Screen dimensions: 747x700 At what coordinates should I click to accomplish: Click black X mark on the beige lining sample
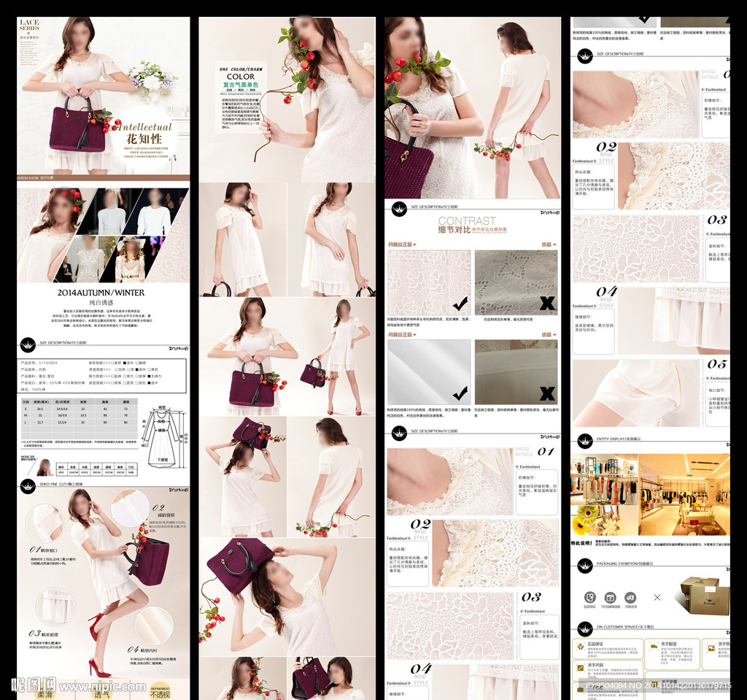(x=547, y=393)
